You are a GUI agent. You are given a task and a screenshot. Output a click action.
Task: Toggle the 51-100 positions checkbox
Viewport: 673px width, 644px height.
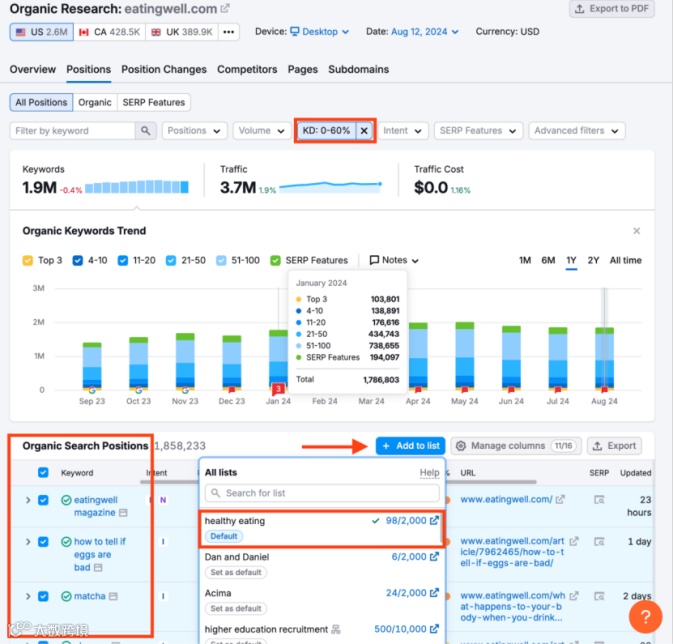tap(221, 260)
